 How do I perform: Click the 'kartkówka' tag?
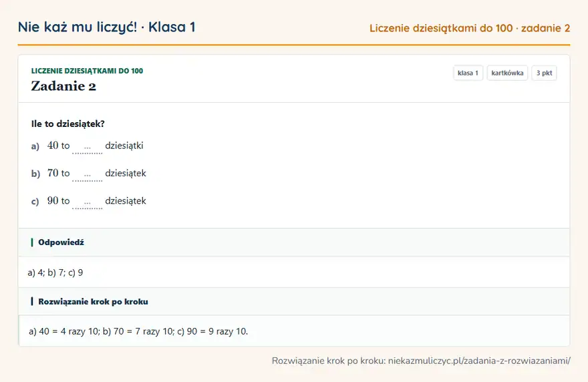point(507,73)
